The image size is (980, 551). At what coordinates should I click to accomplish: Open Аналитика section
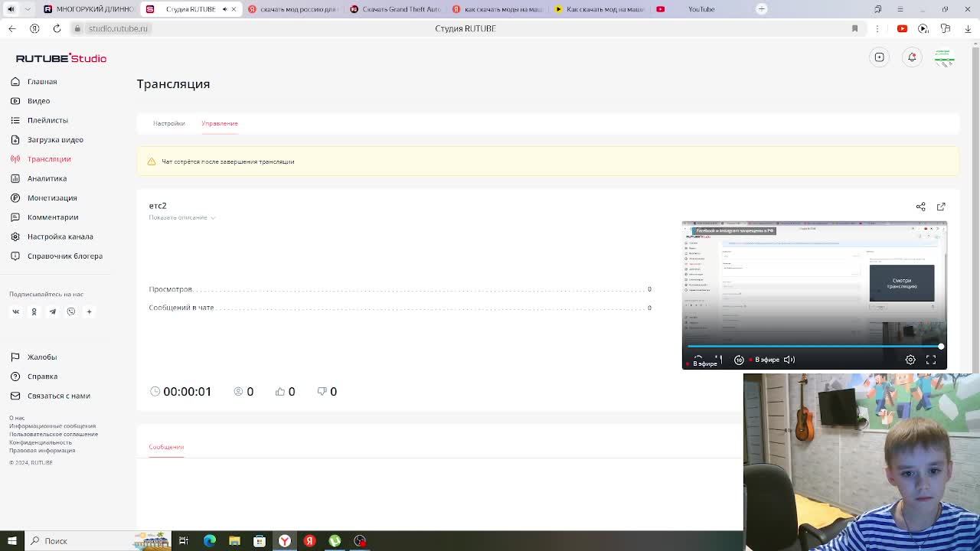pyautogui.click(x=47, y=178)
